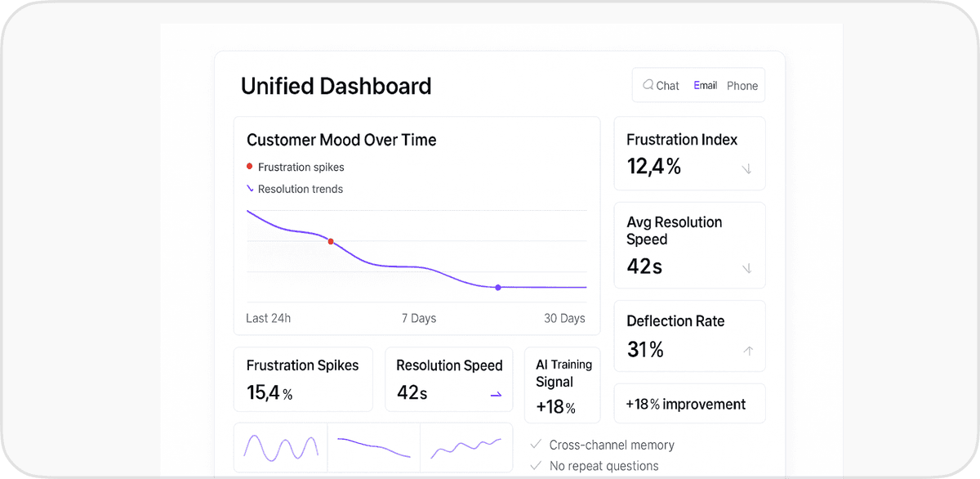Click the wavy sine sparkline thumbnail
980x479 pixels.
point(281,447)
